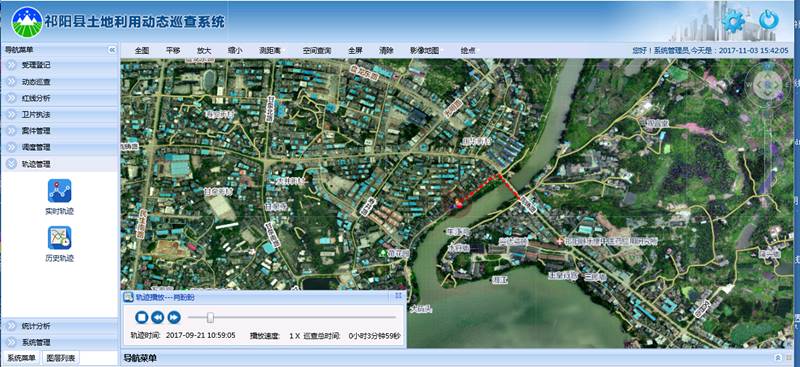Switch to the 图层列表 tab

pyautogui.click(x=60, y=358)
